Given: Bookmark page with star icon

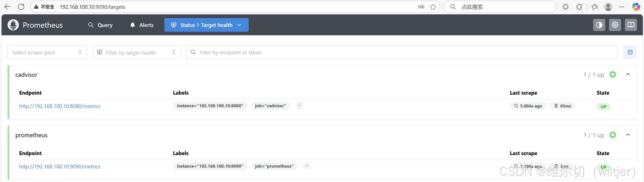Looking at the screenshot, I should pos(433,7).
